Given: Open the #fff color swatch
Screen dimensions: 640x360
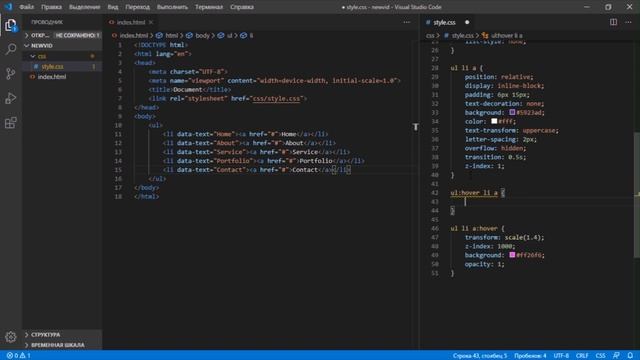Looking at the screenshot, I should (x=494, y=121).
